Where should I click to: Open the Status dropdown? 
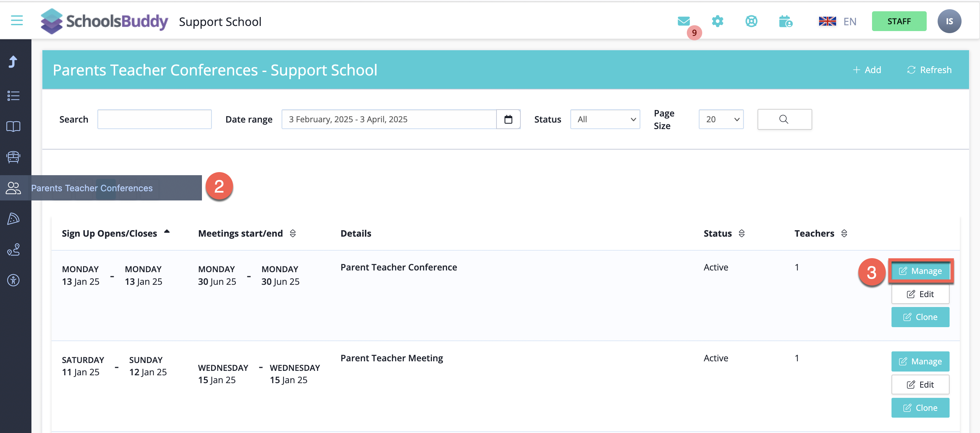coord(605,120)
